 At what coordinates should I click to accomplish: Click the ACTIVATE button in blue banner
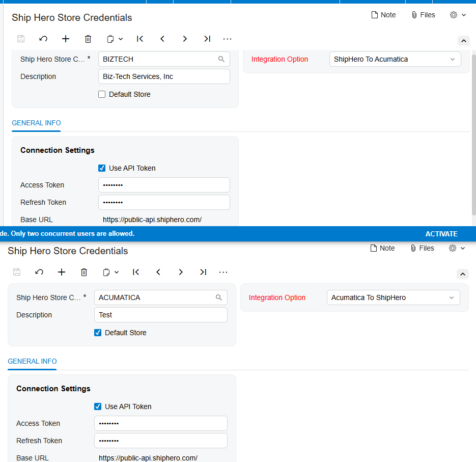tap(441, 234)
